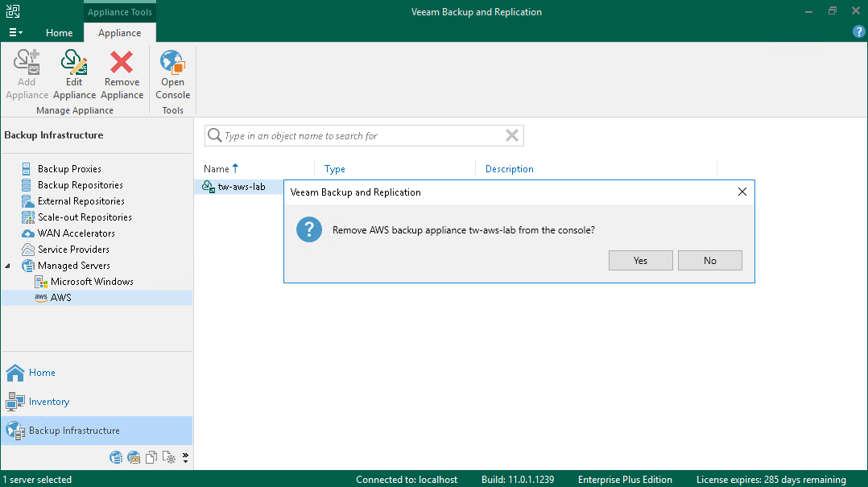The height and width of the screenshot is (487, 868).
Task: Click the Add Appliance ribbon icon
Action: coord(27,62)
